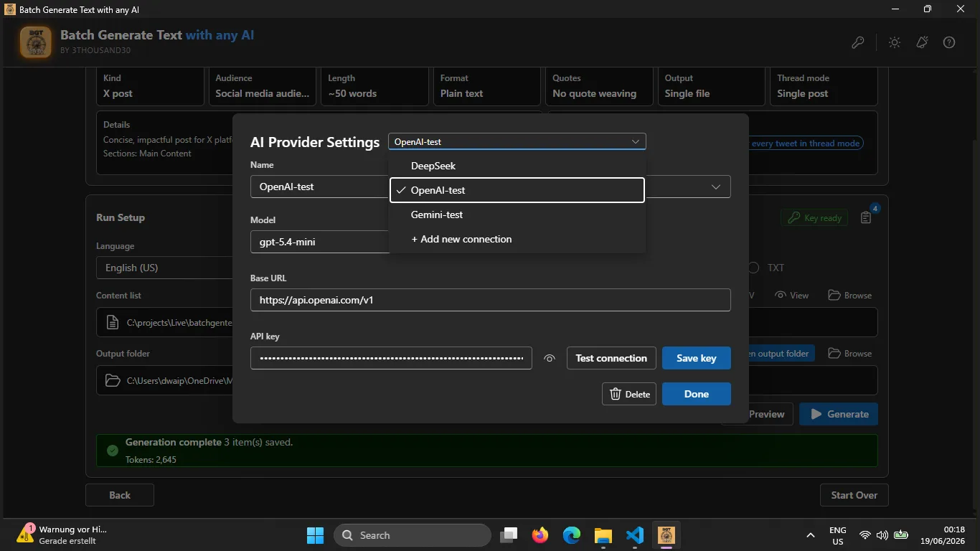Click the output folder icon
Image resolution: width=980 pixels, height=551 pixels.
[x=112, y=380]
